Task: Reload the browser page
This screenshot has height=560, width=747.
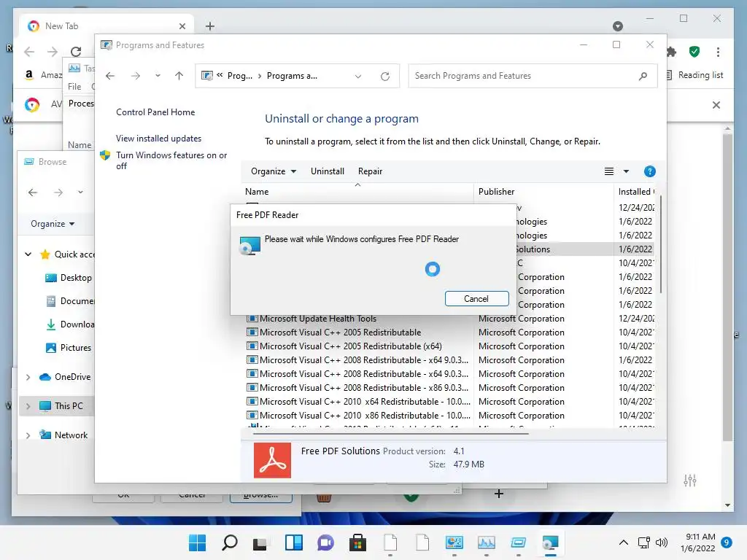Action: pyautogui.click(x=76, y=52)
